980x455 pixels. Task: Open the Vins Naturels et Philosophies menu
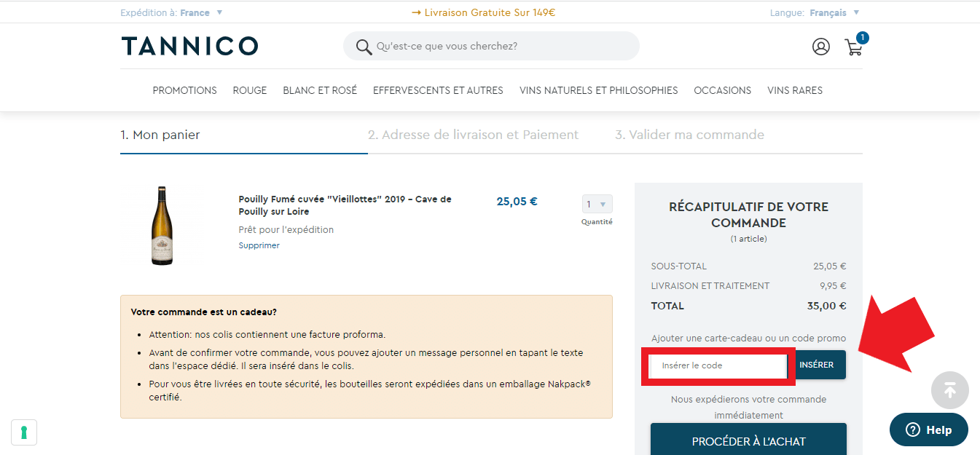[x=598, y=90]
